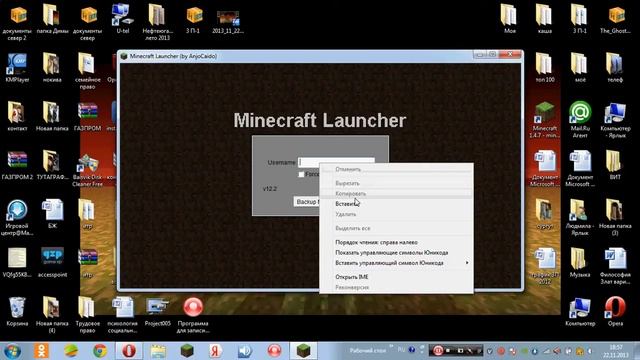640x360 pixels.
Task: Open the Opera desktop shortcut
Action: click(x=615, y=312)
